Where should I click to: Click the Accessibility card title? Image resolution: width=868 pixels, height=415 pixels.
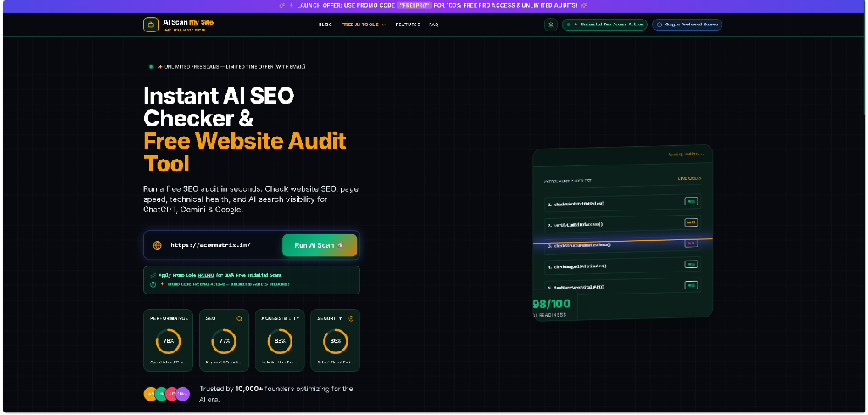(x=280, y=318)
